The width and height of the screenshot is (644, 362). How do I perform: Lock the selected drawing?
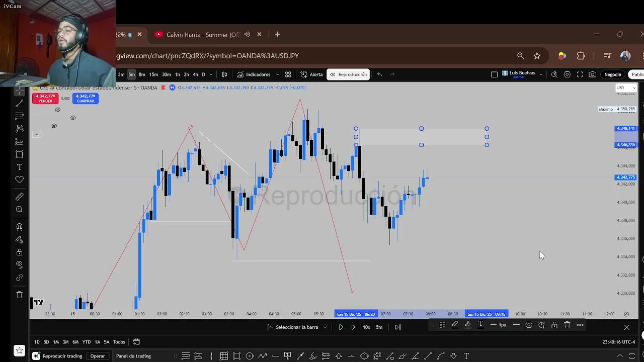pyautogui.click(x=554, y=325)
